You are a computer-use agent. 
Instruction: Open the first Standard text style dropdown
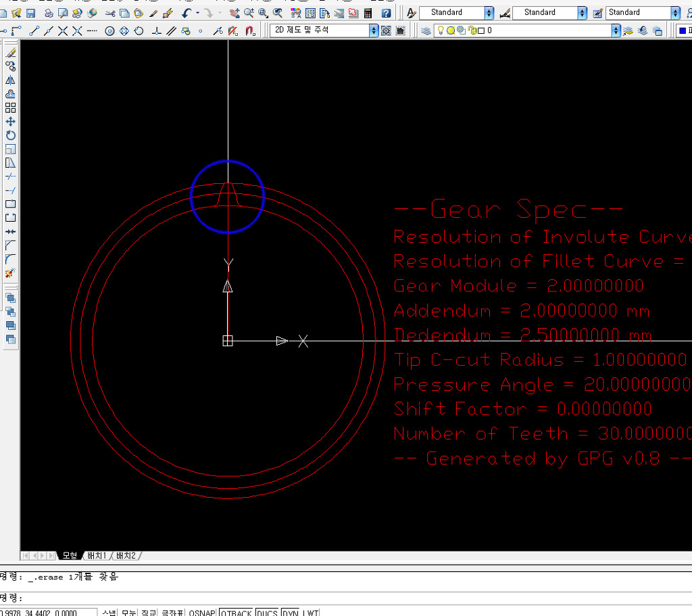point(489,13)
